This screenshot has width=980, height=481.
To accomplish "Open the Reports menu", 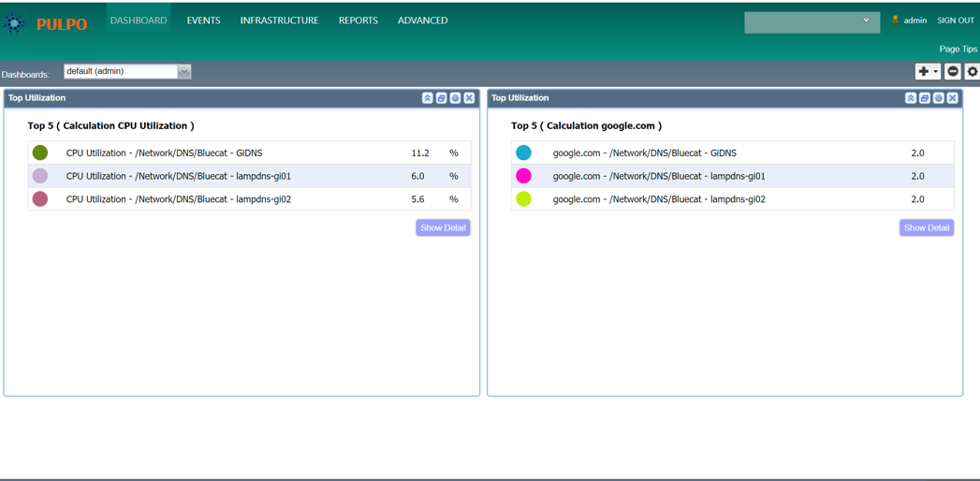I will [x=358, y=21].
